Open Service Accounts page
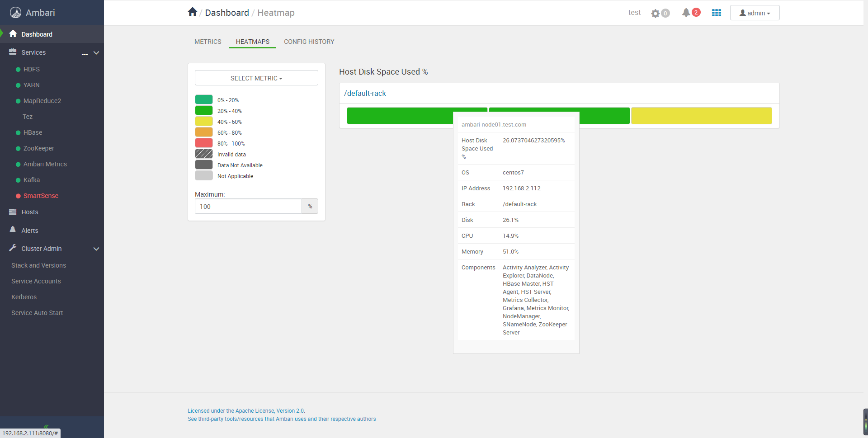This screenshot has height=438, width=868. point(36,281)
